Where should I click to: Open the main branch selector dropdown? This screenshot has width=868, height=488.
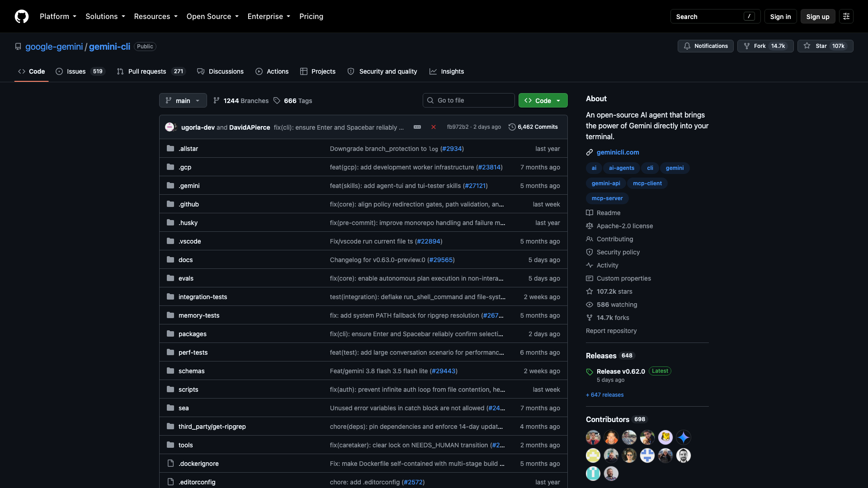pyautogui.click(x=183, y=100)
